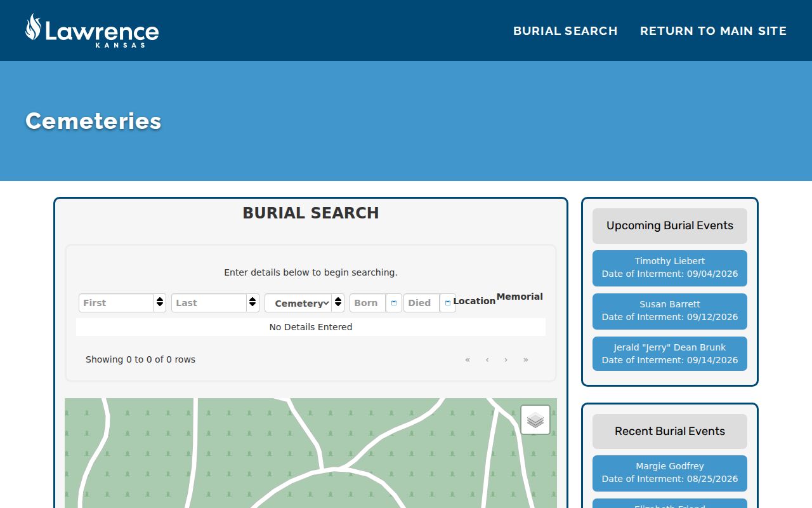
Task: Open the Died date calendar picker
Action: pos(448,303)
